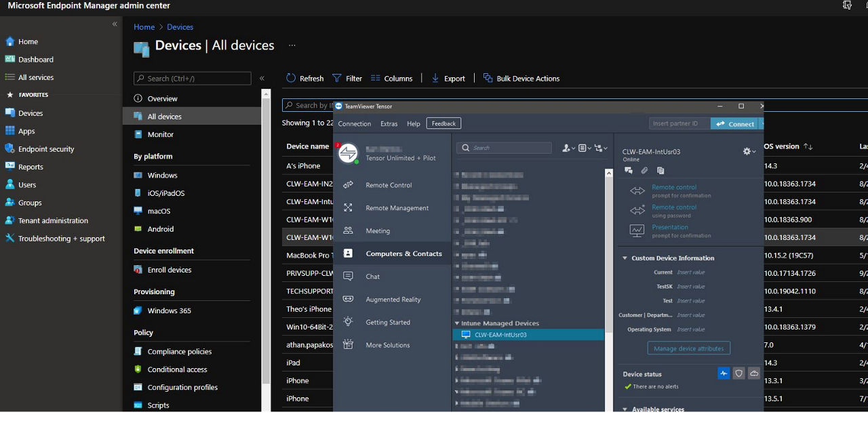Expand the Available services section
Image resolution: width=868 pixels, height=442 pixels.
coord(625,409)
